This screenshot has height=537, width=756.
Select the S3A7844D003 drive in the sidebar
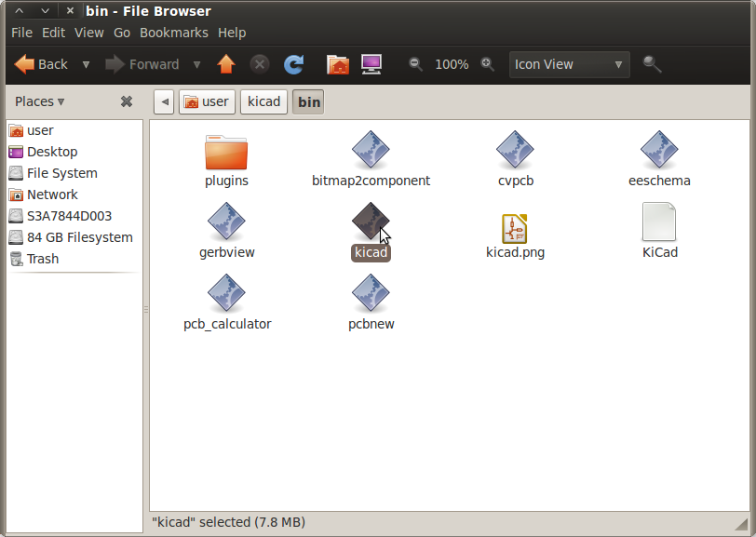[x=74, y=216]
